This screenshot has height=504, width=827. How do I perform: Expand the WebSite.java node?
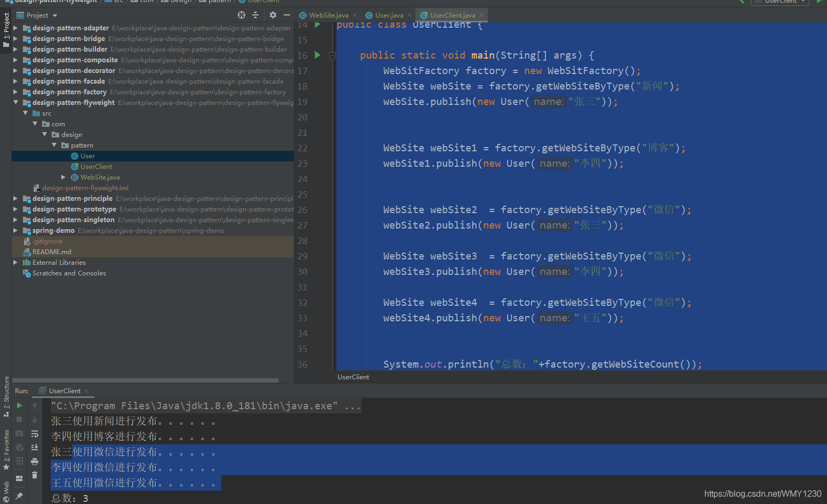coord(63,177)
